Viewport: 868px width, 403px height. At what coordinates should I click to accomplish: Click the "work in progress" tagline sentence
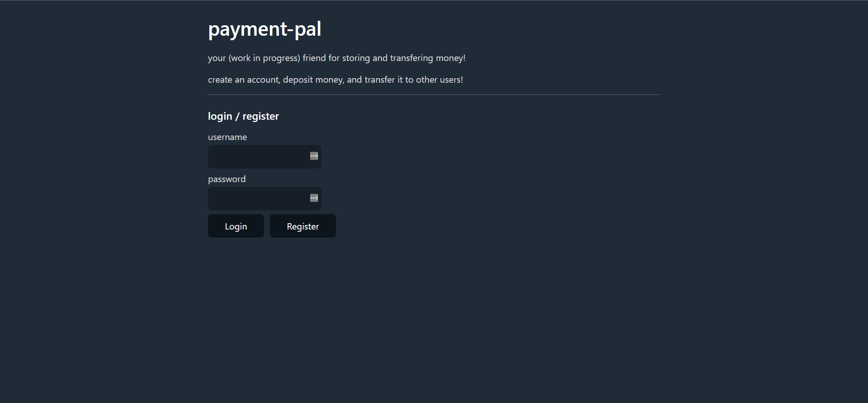point(337,58)
